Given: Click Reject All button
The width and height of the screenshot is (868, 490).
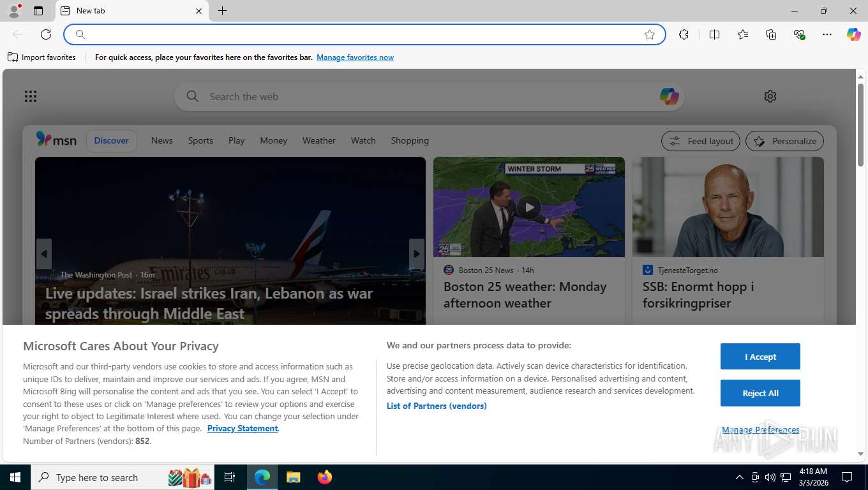Looking at the screenshot, I should coord(760,393).
